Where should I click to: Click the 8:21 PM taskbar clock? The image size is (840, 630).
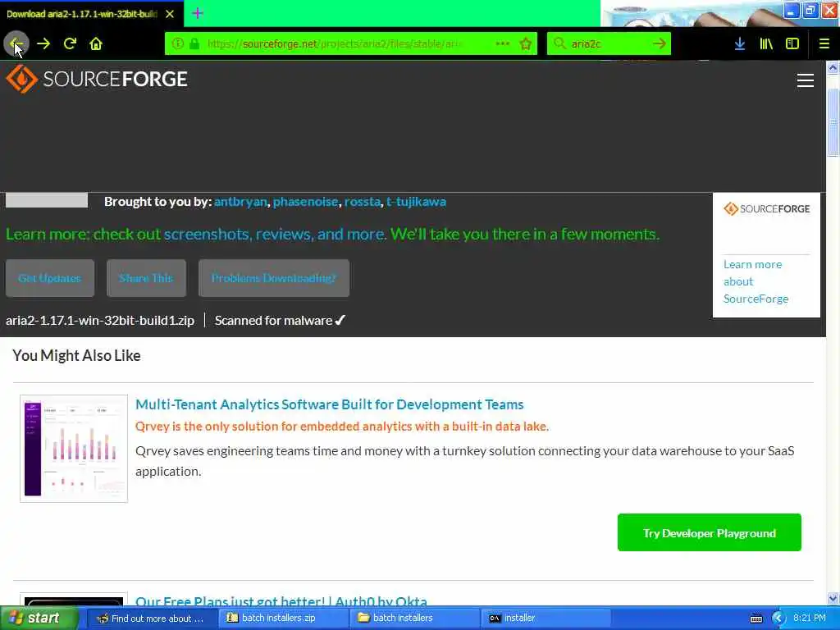pyautogui.click(x=809, y=619)
